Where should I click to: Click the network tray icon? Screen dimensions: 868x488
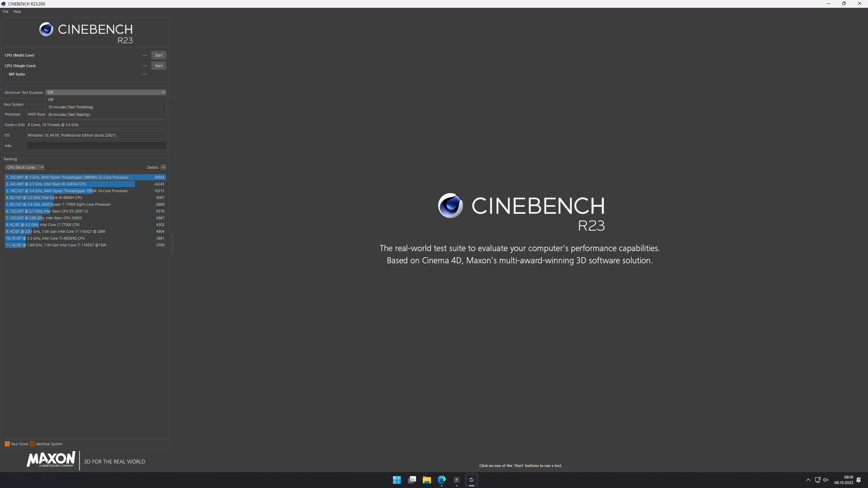pos(817,480)
